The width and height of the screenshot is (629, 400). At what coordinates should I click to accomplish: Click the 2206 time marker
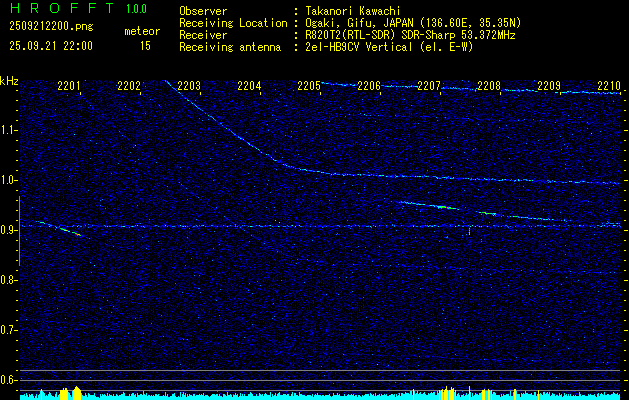click(x=369, y=86)
